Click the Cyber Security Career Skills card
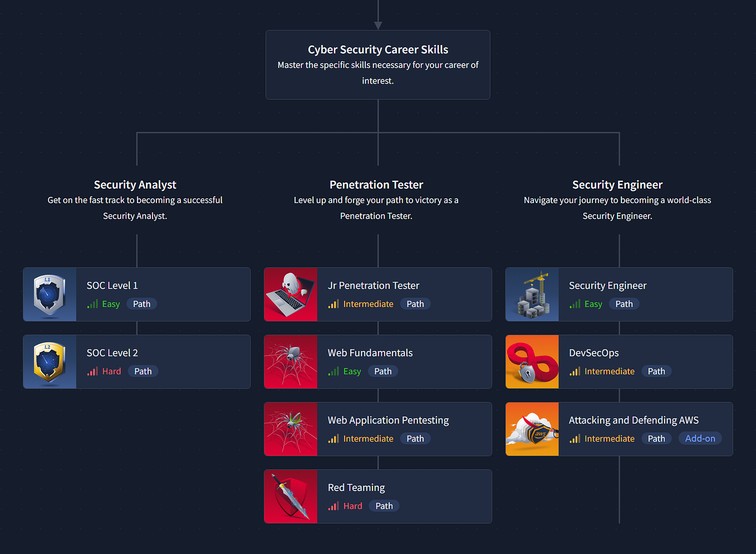 pyautogui.click(x=377, y=65)
